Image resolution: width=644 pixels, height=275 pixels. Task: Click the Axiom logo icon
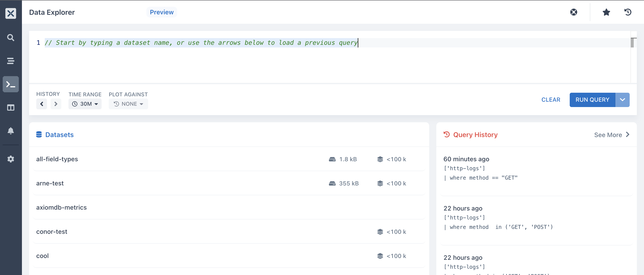(11, 13)
